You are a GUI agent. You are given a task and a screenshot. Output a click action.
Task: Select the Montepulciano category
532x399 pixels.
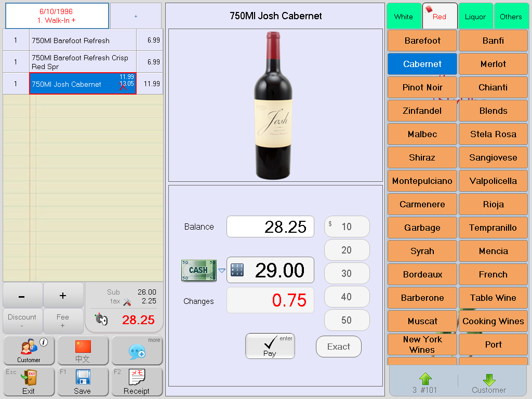point(422,181)
